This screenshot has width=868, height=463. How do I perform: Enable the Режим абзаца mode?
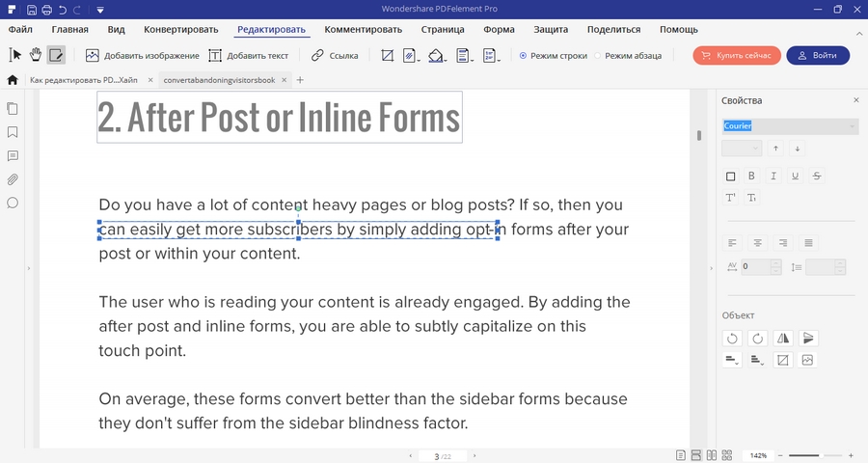598,56
